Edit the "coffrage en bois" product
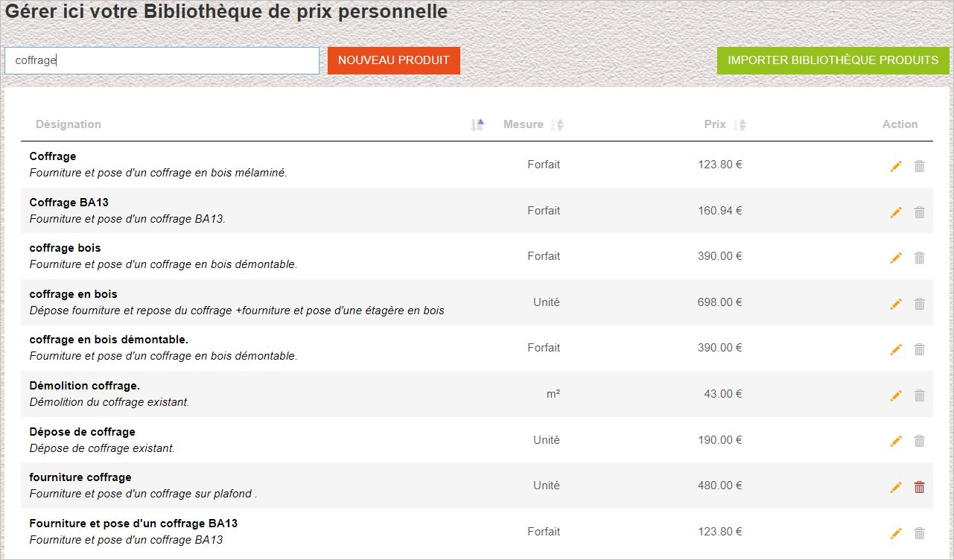 pos(896,304)
